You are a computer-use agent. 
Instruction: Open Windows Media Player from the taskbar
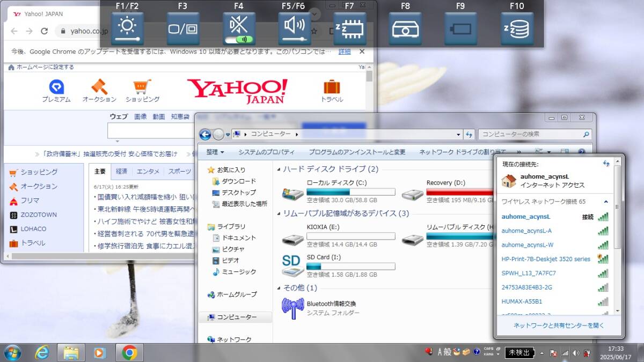(x=99, y=352)
